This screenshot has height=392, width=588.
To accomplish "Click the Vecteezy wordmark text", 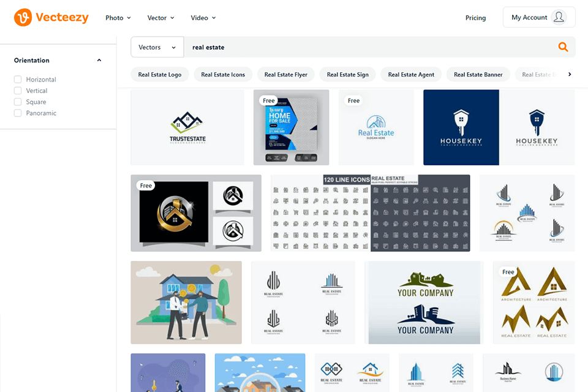I will pyautogui.click(x=62, y=17).
